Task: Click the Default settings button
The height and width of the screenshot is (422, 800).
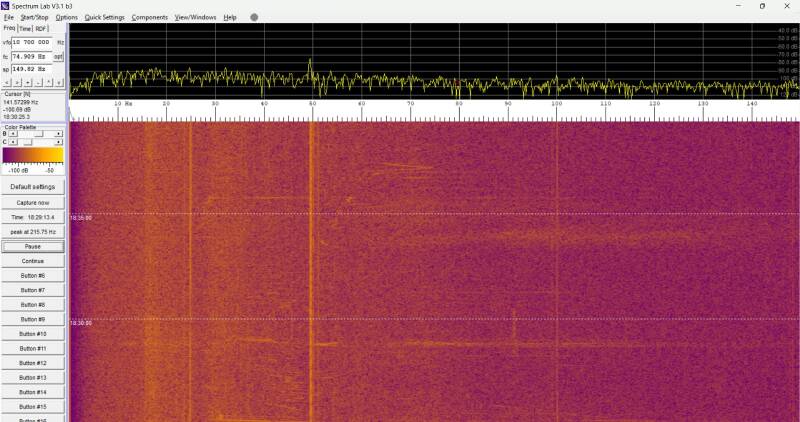Action: (x=33, y=187)
